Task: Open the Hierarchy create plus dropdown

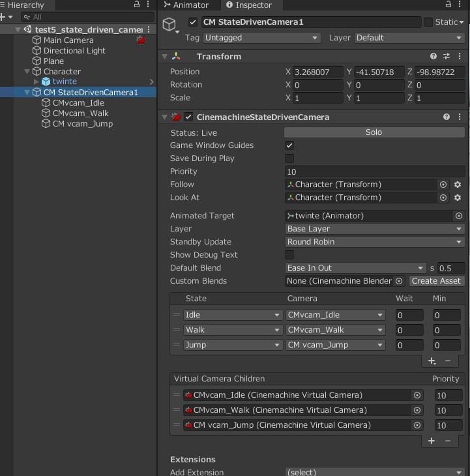Action: (6, 17)
